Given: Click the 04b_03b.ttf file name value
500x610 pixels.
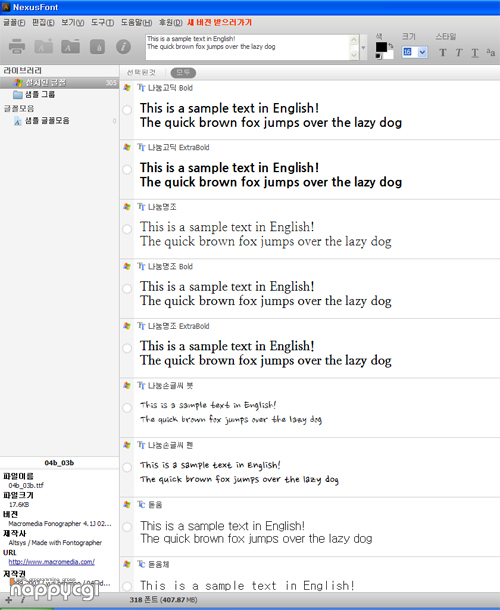Looking at the screenshot, I should click(26, 486).
